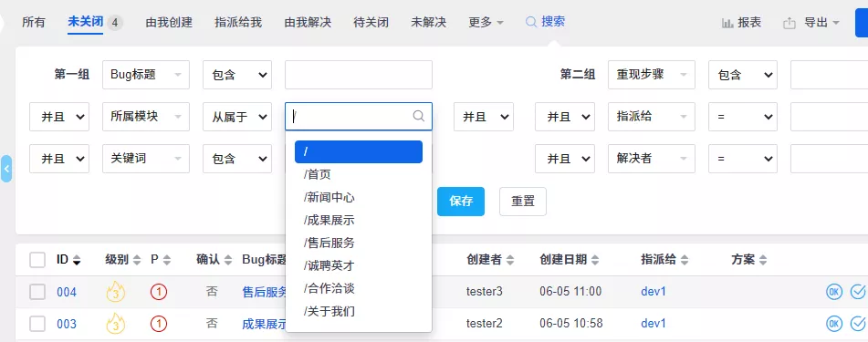Click the OK confirm icon for bug 004
This screenshot has height=342, width=868.
coord(834,292)
